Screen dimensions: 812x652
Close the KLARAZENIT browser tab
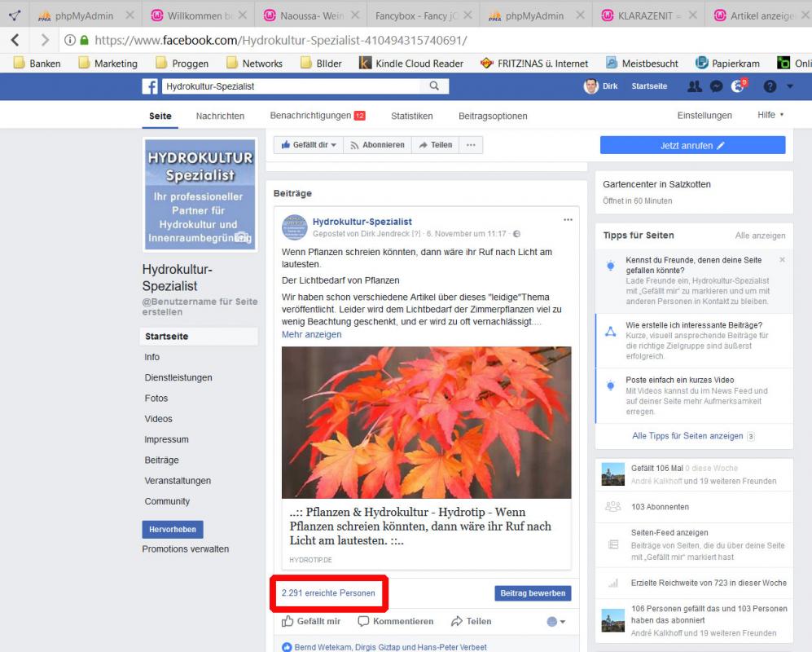click(692, 15)
